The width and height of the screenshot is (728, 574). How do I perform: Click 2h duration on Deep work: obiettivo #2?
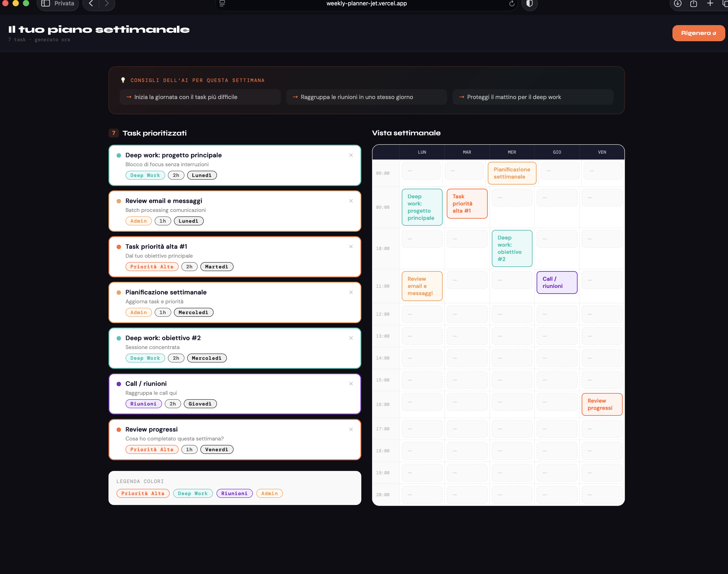[x=176, y=358]
